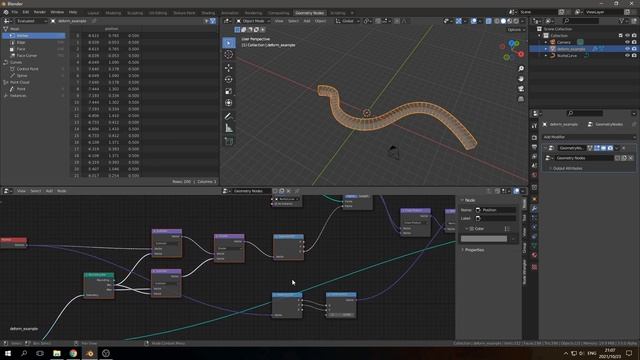This screenshot has width=640, height=360.
Task: Select Spline domain in spreadsheet
Action: tap(22, 76)
